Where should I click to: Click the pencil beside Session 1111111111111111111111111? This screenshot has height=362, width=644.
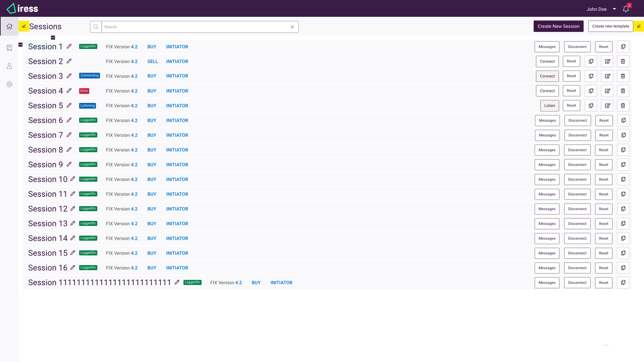[x=177, y=282]
